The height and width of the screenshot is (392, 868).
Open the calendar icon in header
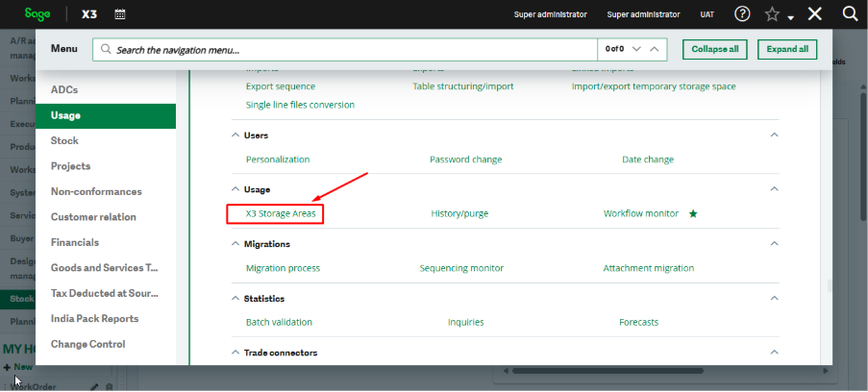(x=120, y=14)
